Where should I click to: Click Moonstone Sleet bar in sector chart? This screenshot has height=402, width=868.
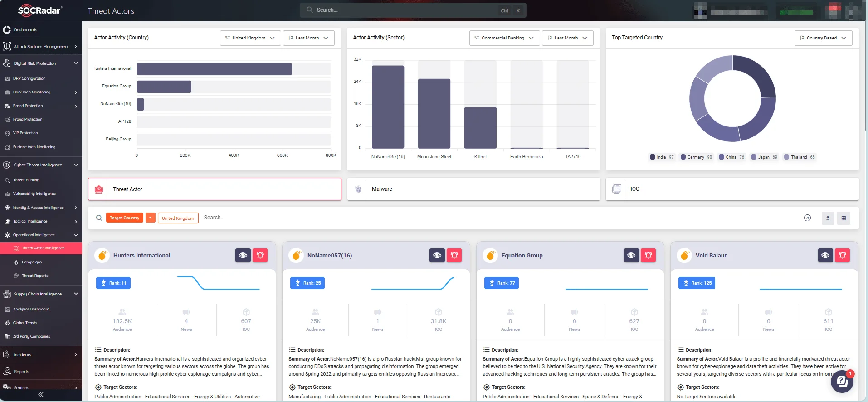coord(434,114)
